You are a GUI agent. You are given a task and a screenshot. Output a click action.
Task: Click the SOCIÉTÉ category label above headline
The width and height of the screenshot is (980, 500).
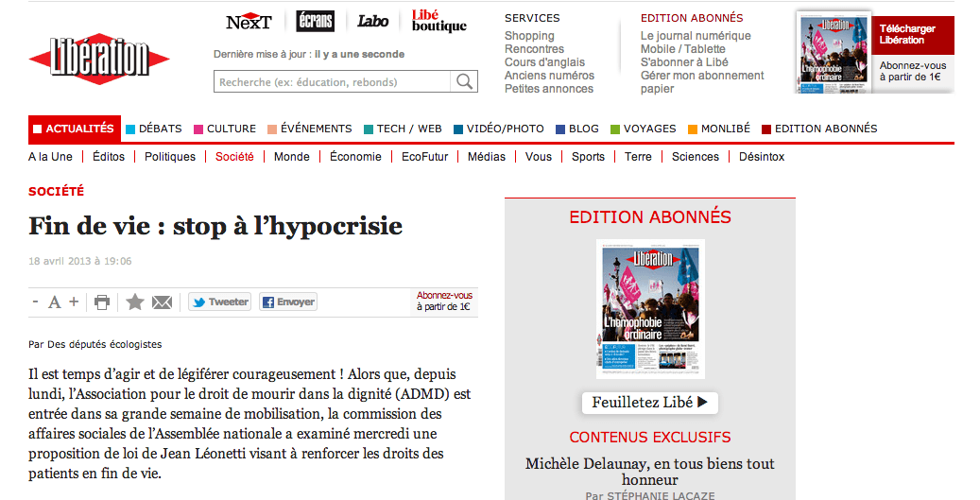point(57,191)
